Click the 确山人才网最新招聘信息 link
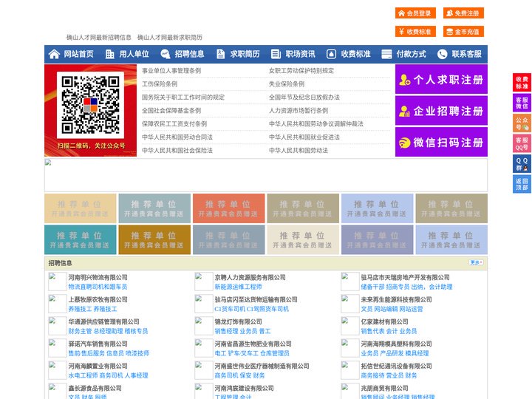The height and width of the screenshot is (399, 532). [x=99, y=38]
